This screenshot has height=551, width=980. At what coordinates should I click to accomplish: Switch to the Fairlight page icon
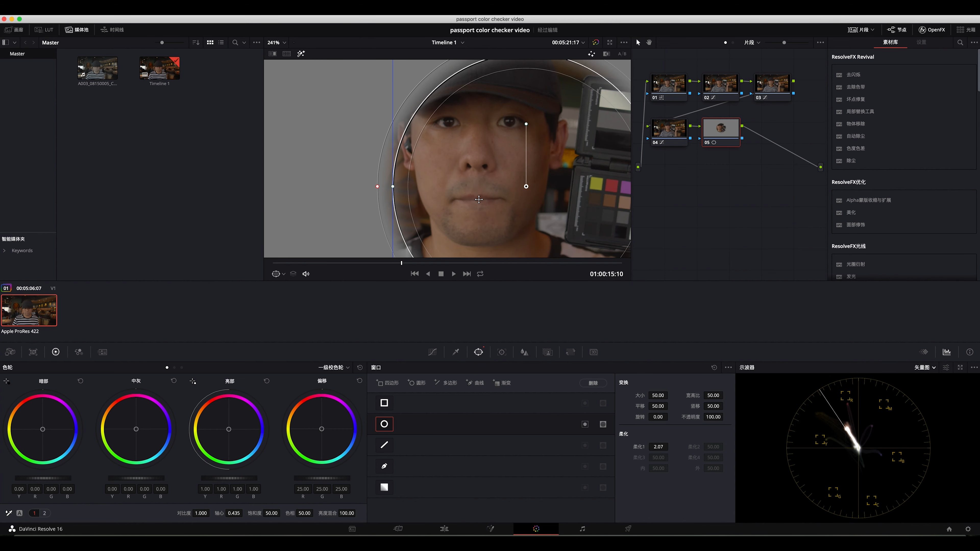582,529
